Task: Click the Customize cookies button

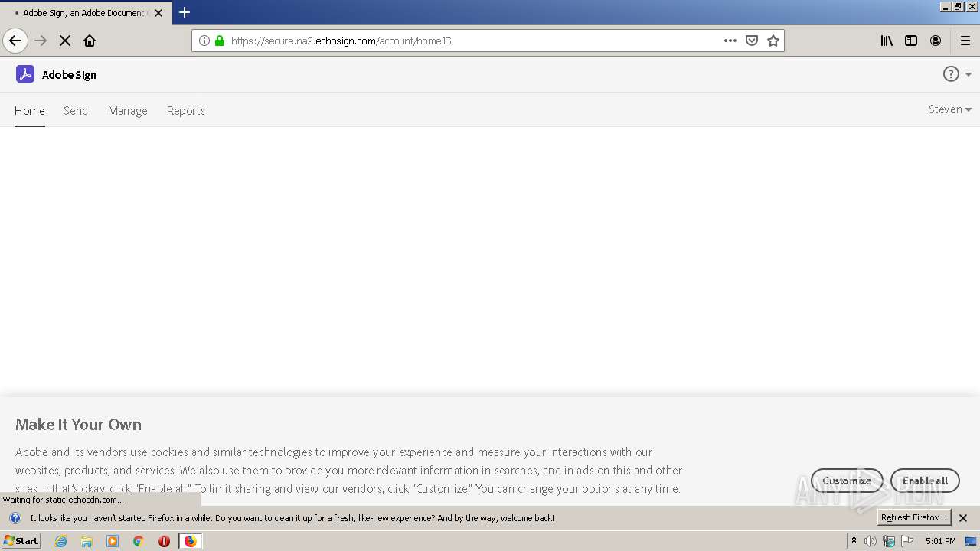Action: [847, 481]
